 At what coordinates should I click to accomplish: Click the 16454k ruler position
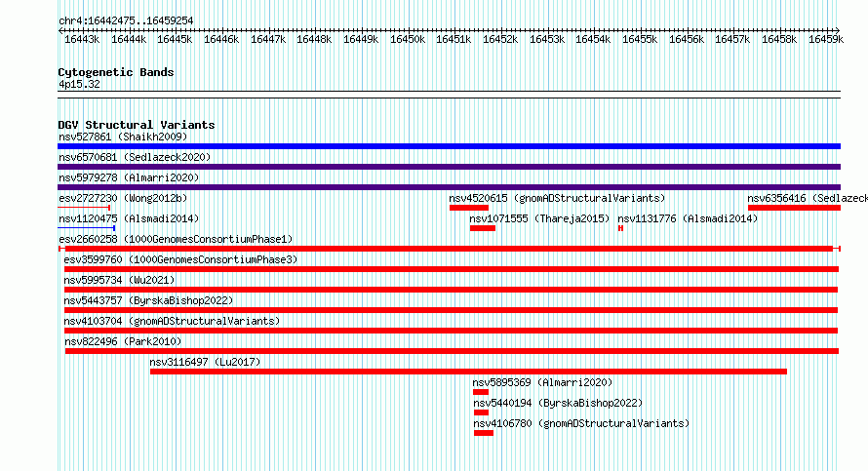(x=593, y=39)
